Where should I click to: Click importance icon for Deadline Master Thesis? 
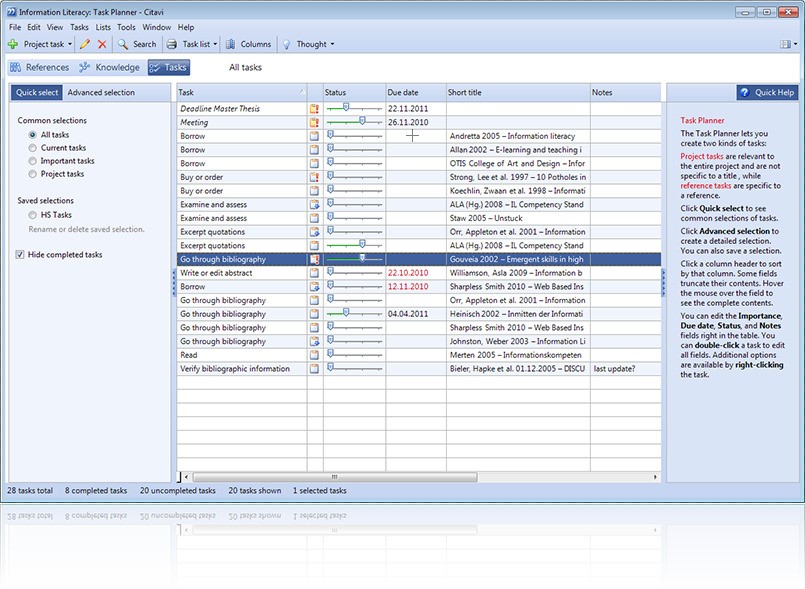tap(314, 108)
